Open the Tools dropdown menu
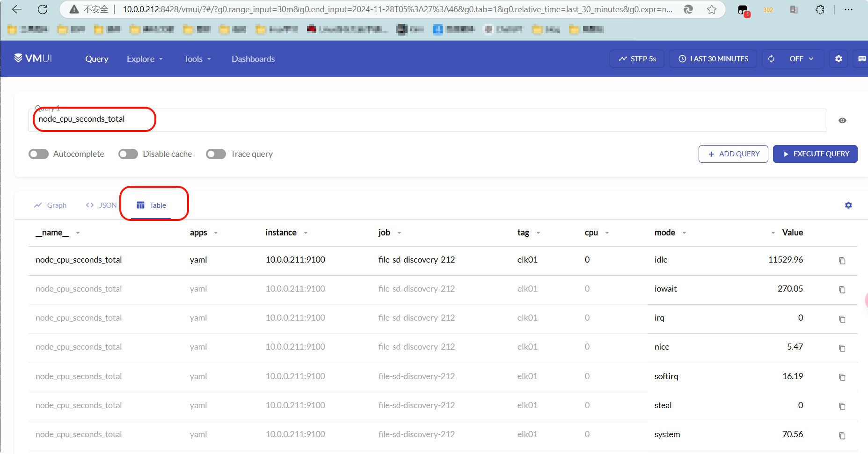Viewport: 868px width, 454px height. click(197, 59)
